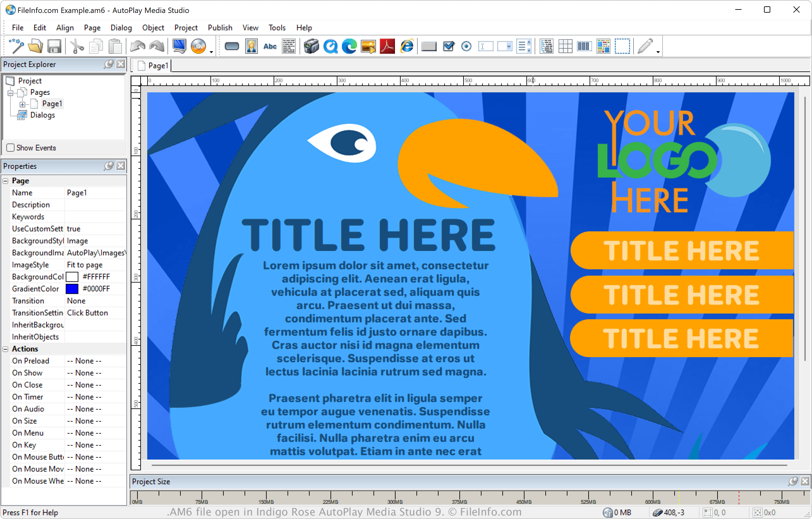This screenshot has height=519, width=812.
Task: Insert a Paragraph object from the toolbar
Action: [x=289, y=46]
